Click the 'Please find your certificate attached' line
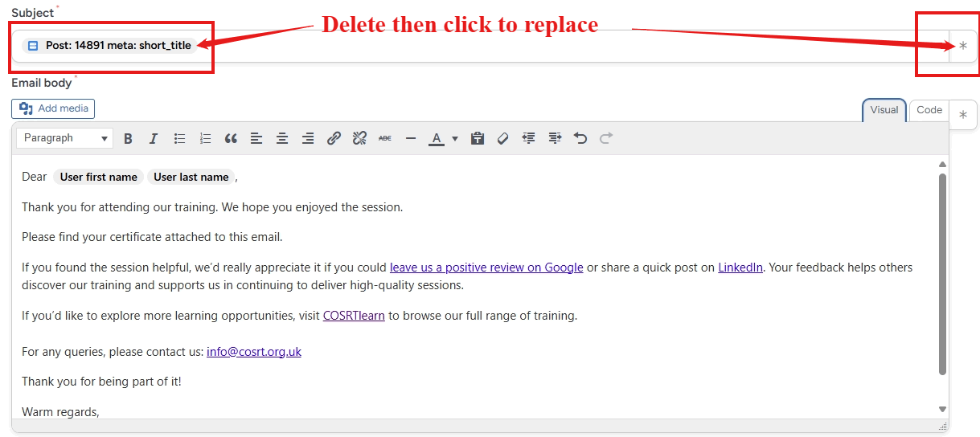The width and height of the screenshot is (980, 437). (x=152, y=237)
